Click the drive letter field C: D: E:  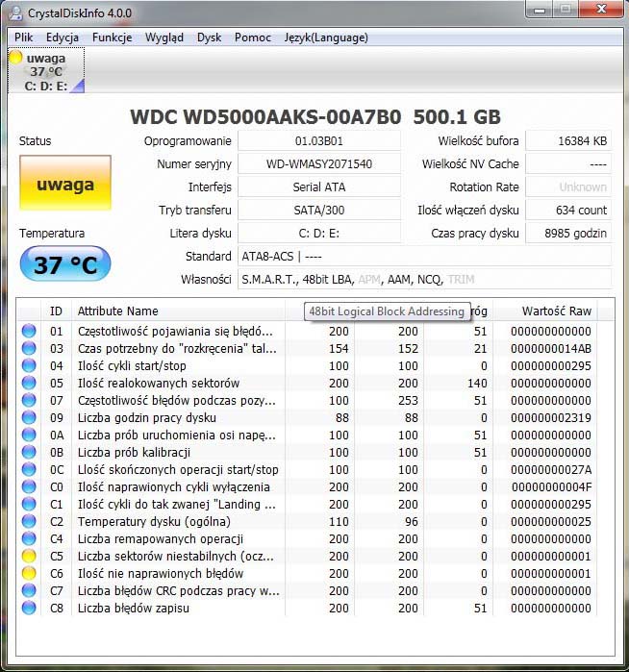point(319,234)
